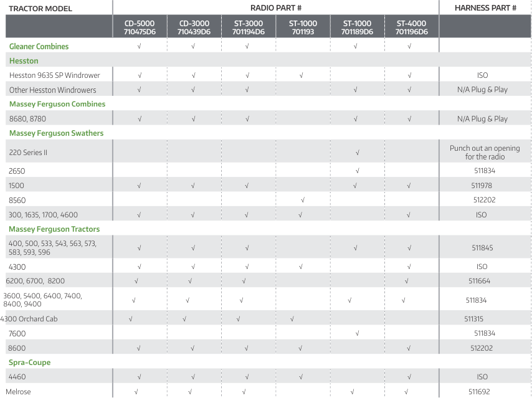Click the checkmark in the 7600 row
The image size is (532, 398).
point(357,333)
